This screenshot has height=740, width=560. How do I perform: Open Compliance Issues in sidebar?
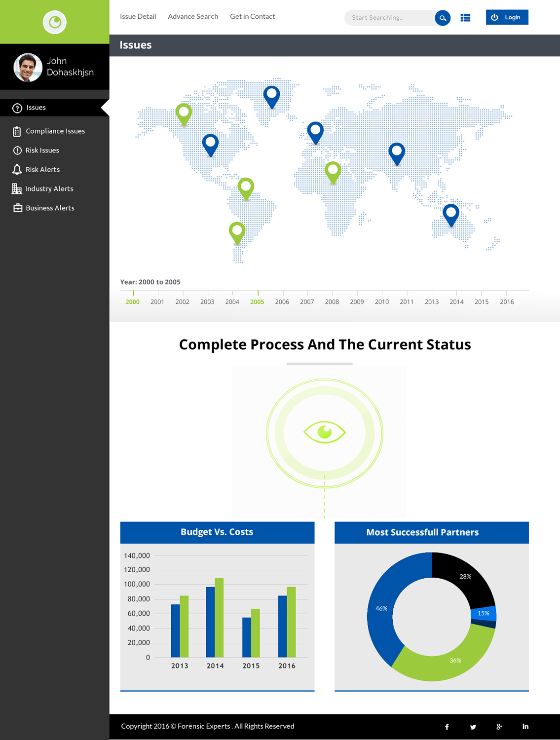55,131
